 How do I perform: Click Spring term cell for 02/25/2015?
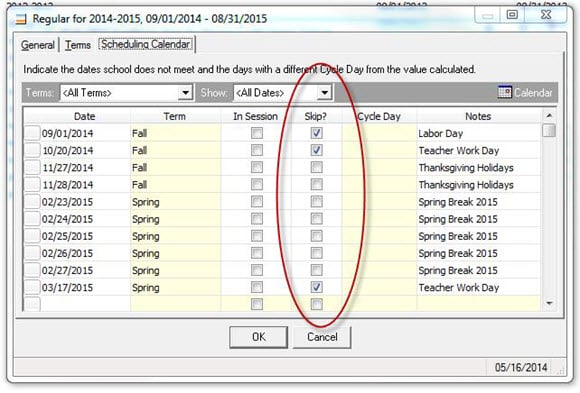pos(175,236)
